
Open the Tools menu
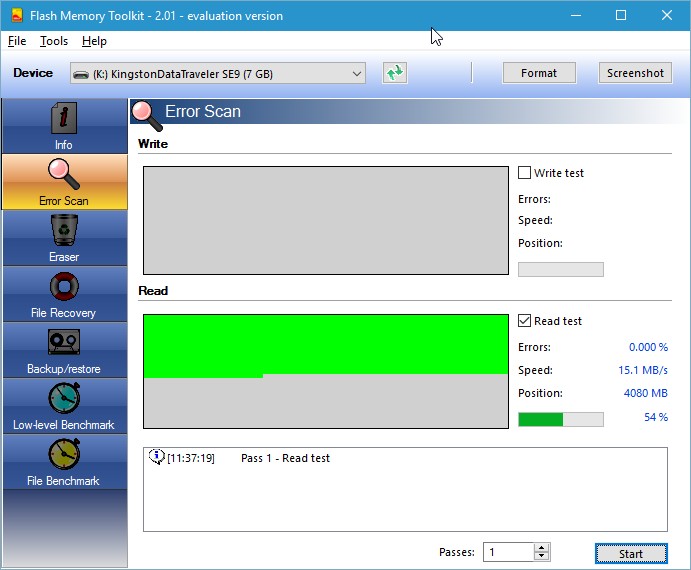pyautogui.click(x=54, y=41)
